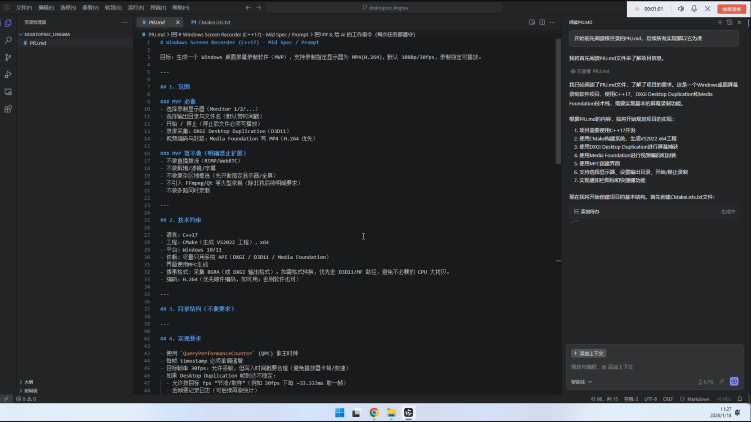The height and width of the screenshot is (422, 751).
Task: Open the File menu
Action: [24, 8]
